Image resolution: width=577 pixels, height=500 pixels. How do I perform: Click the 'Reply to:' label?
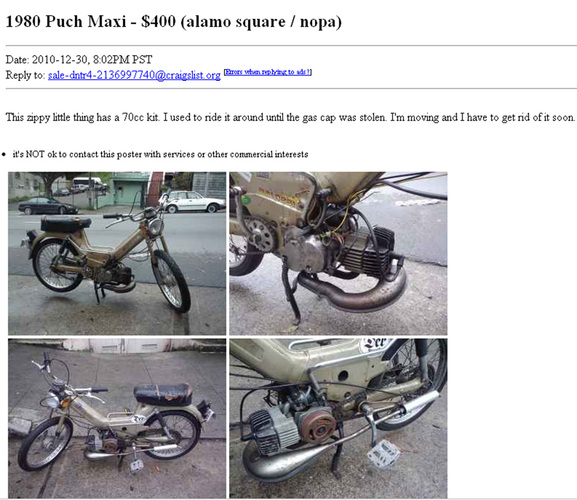(25, 75)
